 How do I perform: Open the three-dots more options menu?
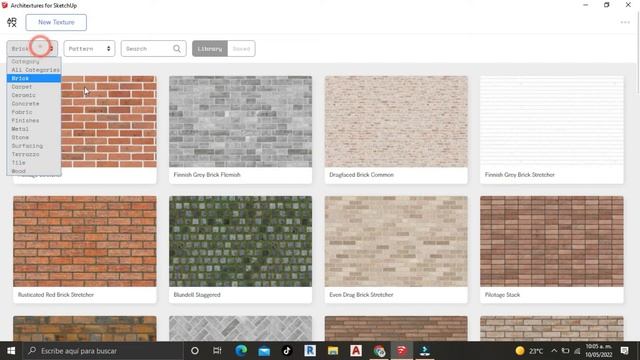(x=625, y=22)
